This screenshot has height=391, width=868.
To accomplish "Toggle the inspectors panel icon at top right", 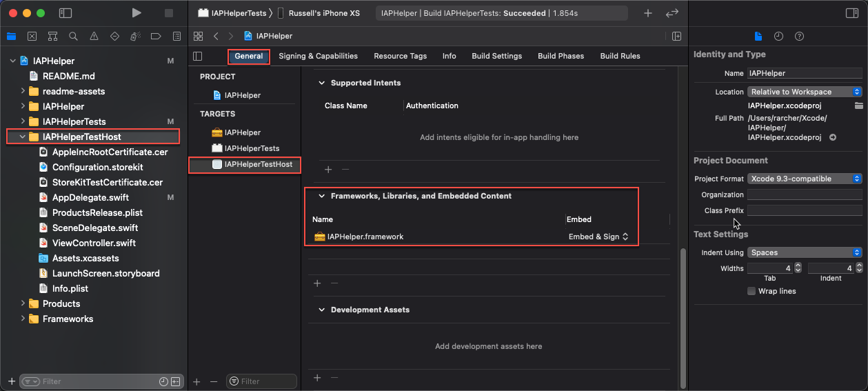I will pyautogui.click(x=852, y=13).
